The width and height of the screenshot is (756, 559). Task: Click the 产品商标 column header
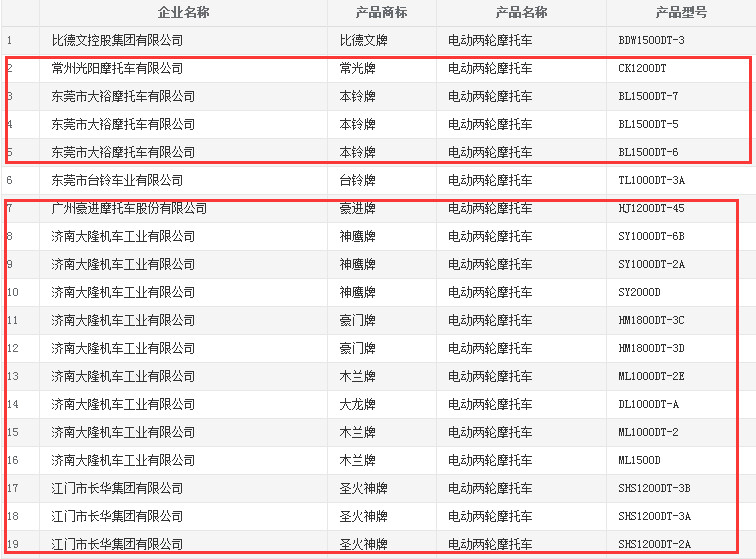click(x=381, y=13)
